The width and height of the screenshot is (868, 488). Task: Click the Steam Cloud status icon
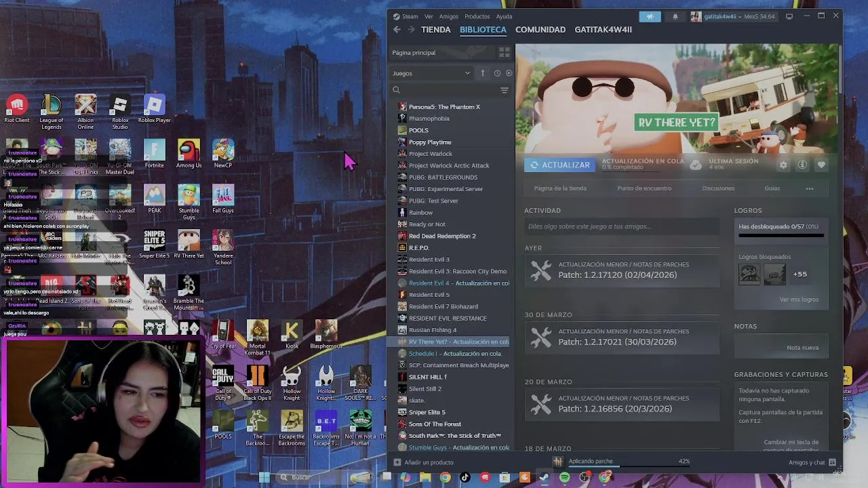695,165
